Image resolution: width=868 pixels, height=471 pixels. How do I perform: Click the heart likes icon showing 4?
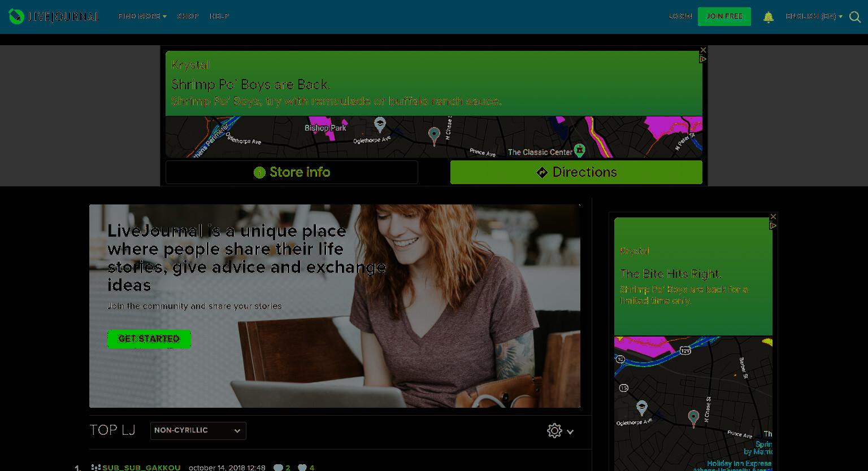[x=302, y=468]
